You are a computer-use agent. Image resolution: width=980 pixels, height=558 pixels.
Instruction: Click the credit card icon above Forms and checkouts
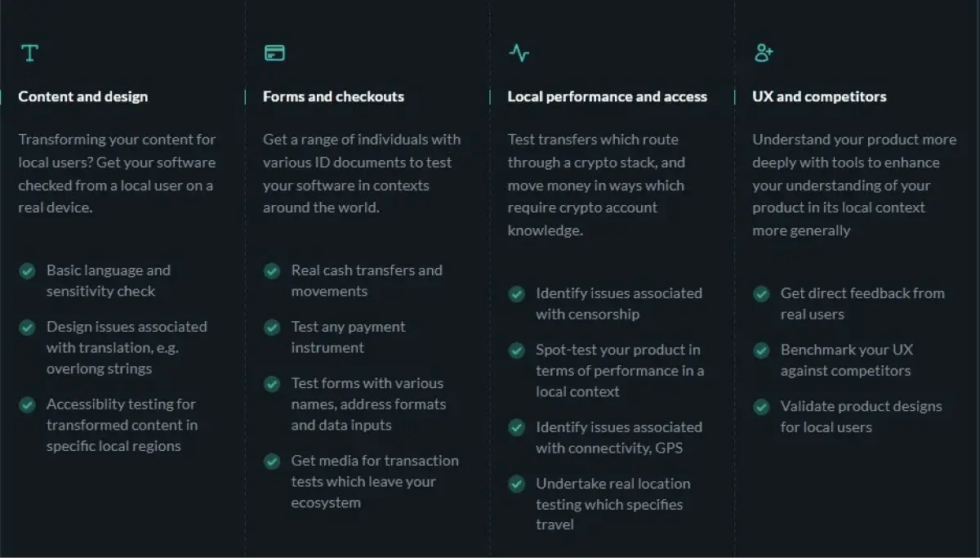click(x=274, y=53)
